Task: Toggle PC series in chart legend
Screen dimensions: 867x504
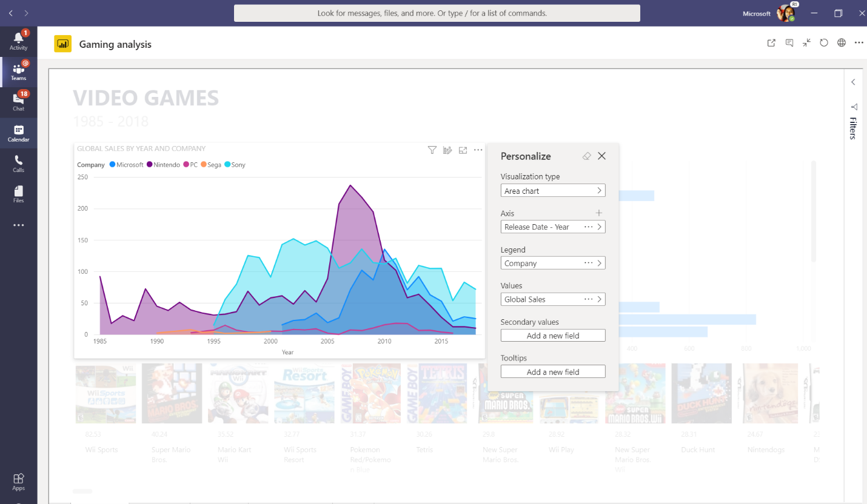Action: click(190, 165)
